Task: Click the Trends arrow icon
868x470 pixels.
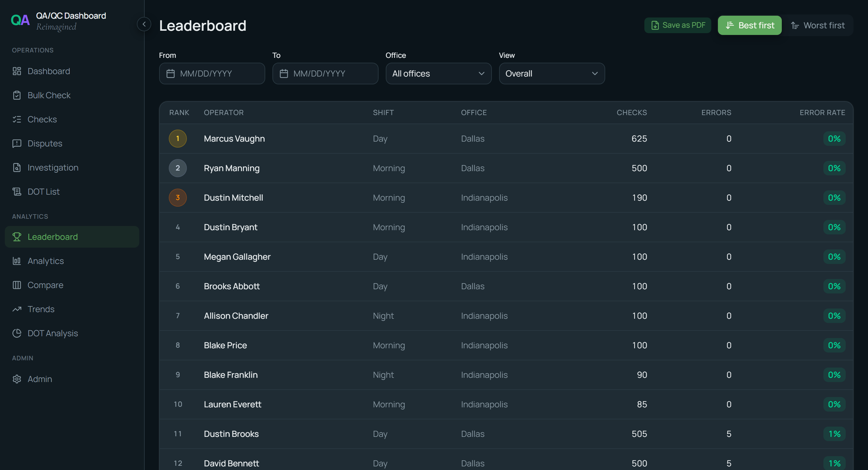Action: pyautogui.click(x=17, y=309)
